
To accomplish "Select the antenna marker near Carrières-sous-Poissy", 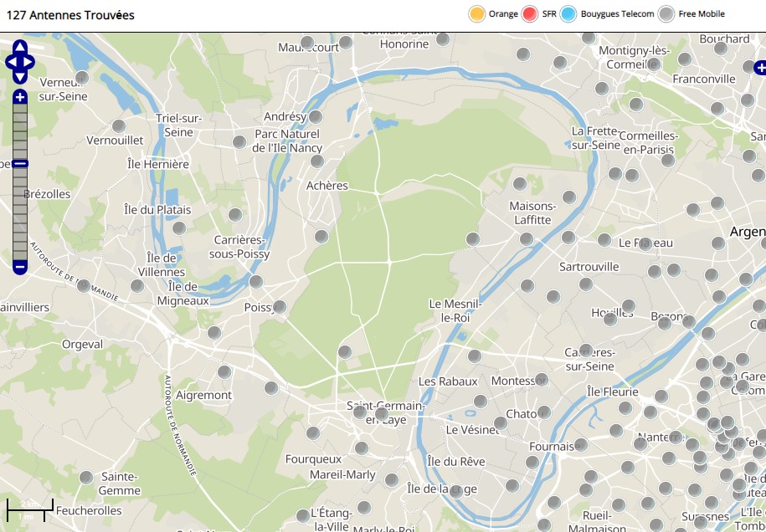I will (235, 215).
